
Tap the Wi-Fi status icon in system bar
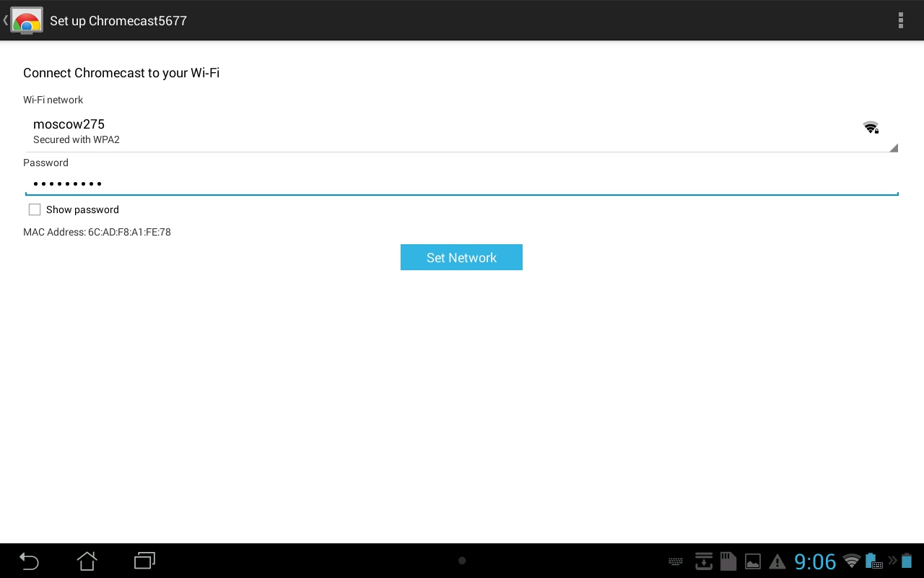[852, 561]
